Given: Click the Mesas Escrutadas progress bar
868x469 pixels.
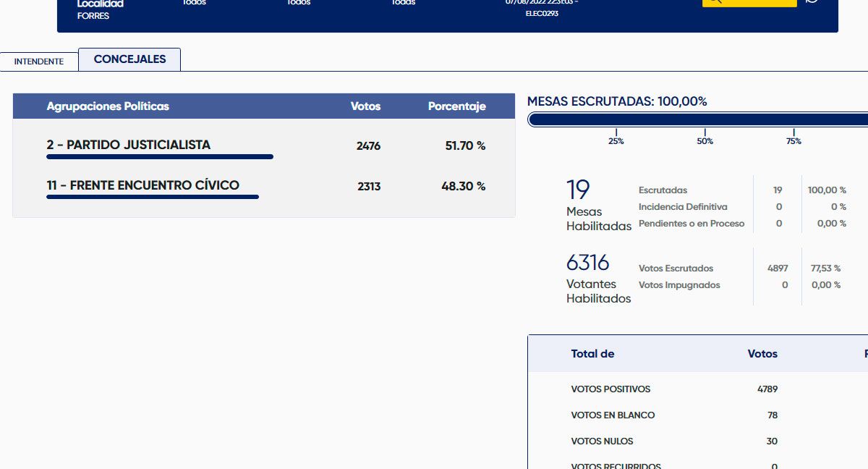Looking at the screenshot, I should pyautogui.click(x=698, y=119).
